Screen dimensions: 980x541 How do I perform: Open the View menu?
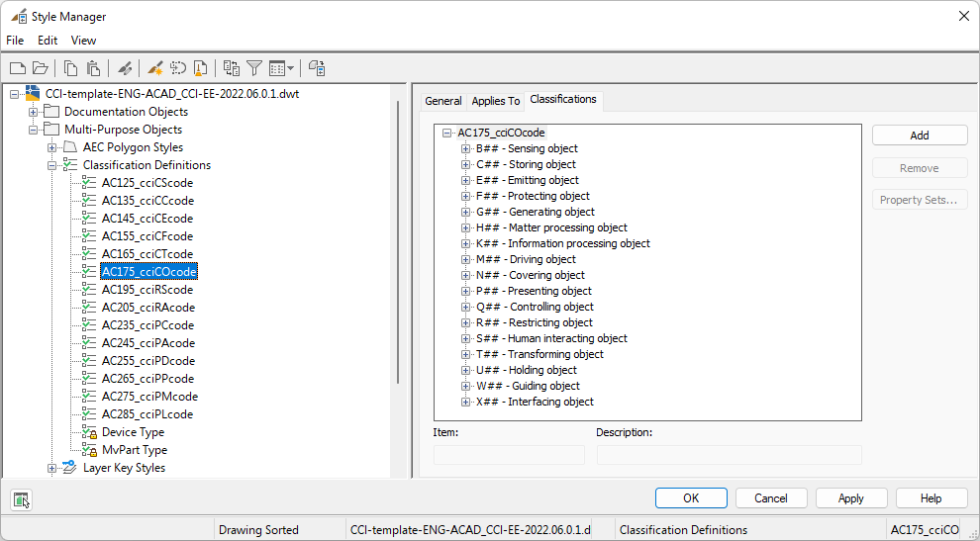83,41
